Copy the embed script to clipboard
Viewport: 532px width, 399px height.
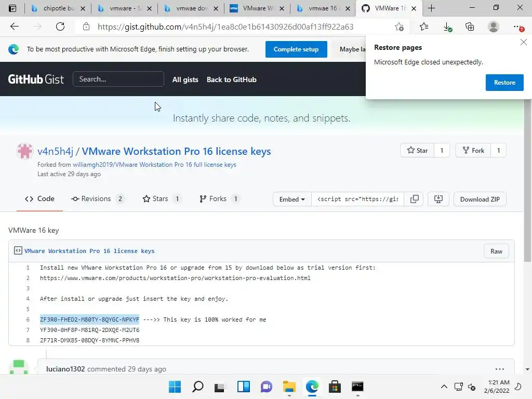click(x=414, y=199)
